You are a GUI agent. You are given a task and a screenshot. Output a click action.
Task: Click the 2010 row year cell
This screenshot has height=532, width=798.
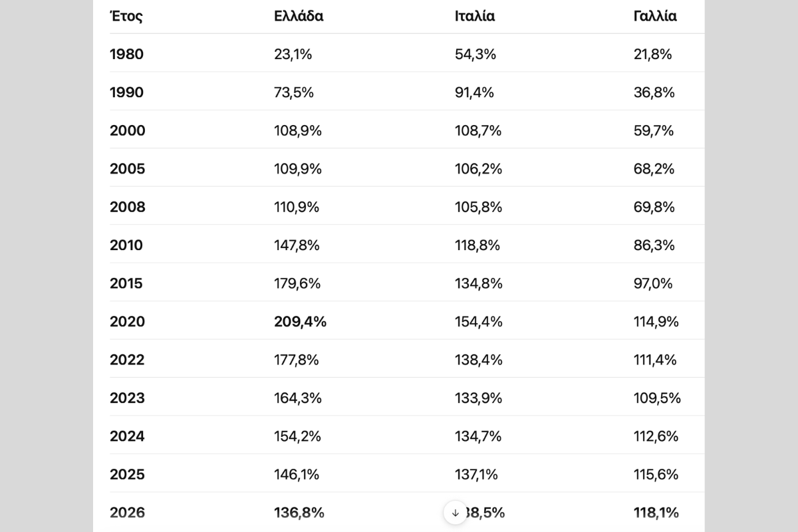point(126,245)
